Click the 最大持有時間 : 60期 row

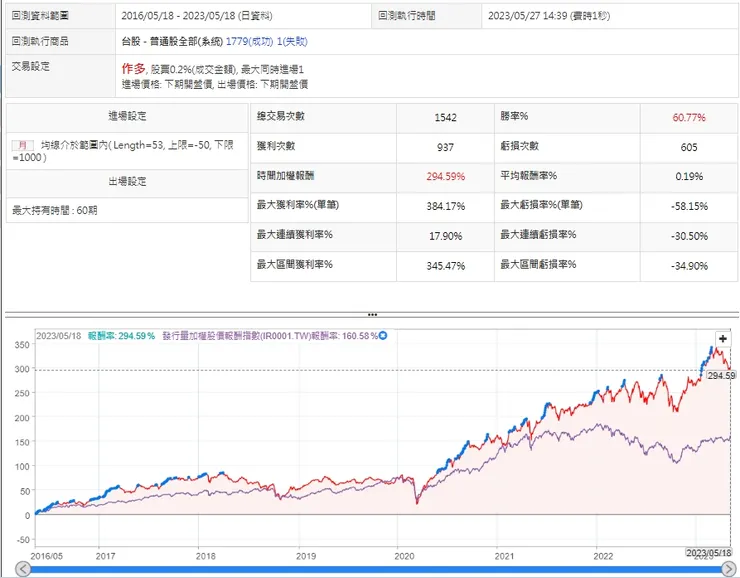[127, 210]
